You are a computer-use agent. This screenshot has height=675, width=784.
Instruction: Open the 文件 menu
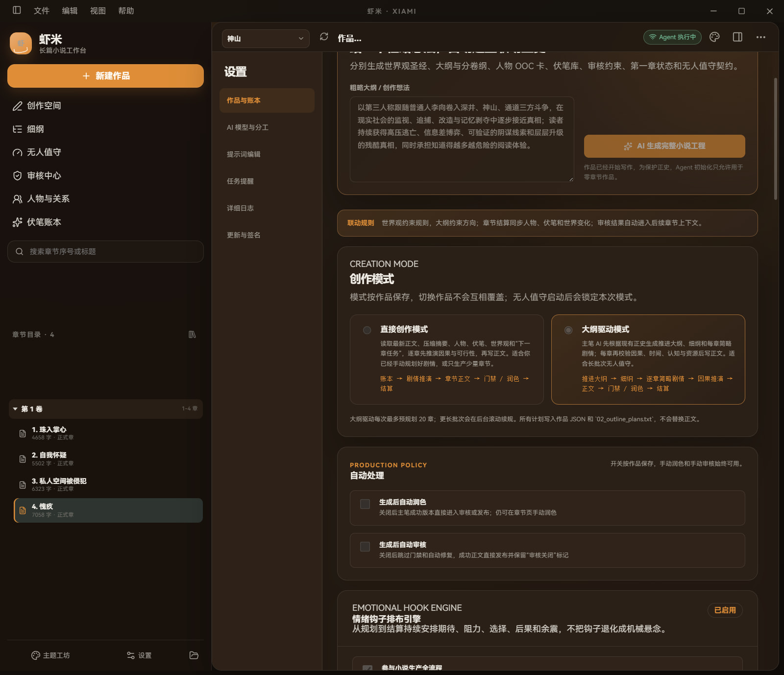point(42,11)
